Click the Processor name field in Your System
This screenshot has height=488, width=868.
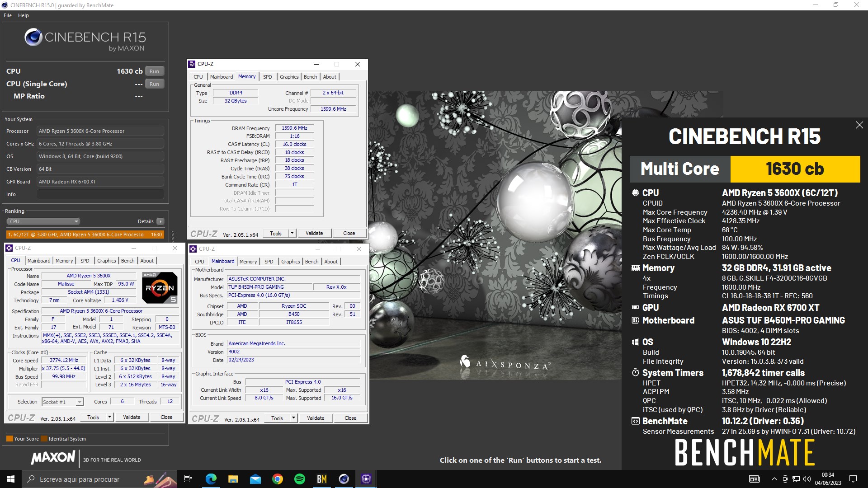tap(100, 131)
